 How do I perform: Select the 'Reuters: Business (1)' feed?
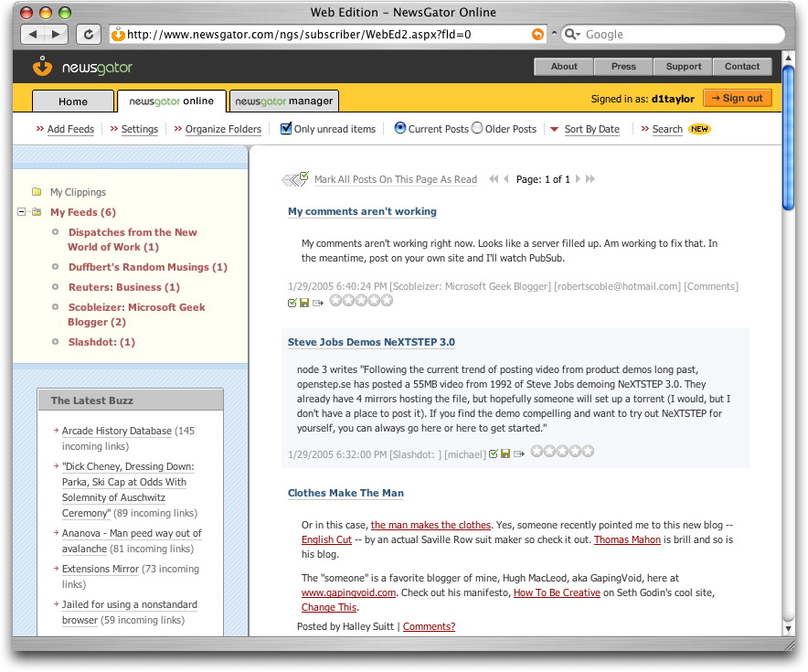(124, 287)
